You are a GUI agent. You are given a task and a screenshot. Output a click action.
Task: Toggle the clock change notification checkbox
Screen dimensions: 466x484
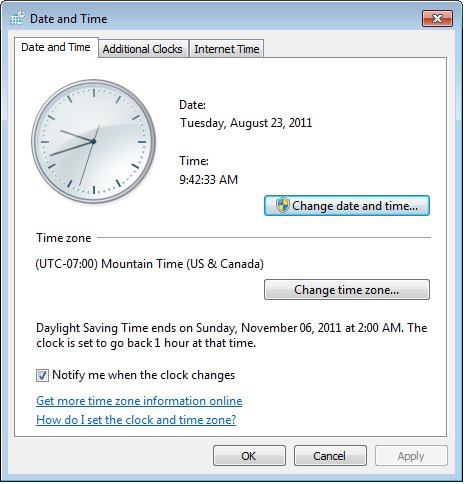(42, 376)
